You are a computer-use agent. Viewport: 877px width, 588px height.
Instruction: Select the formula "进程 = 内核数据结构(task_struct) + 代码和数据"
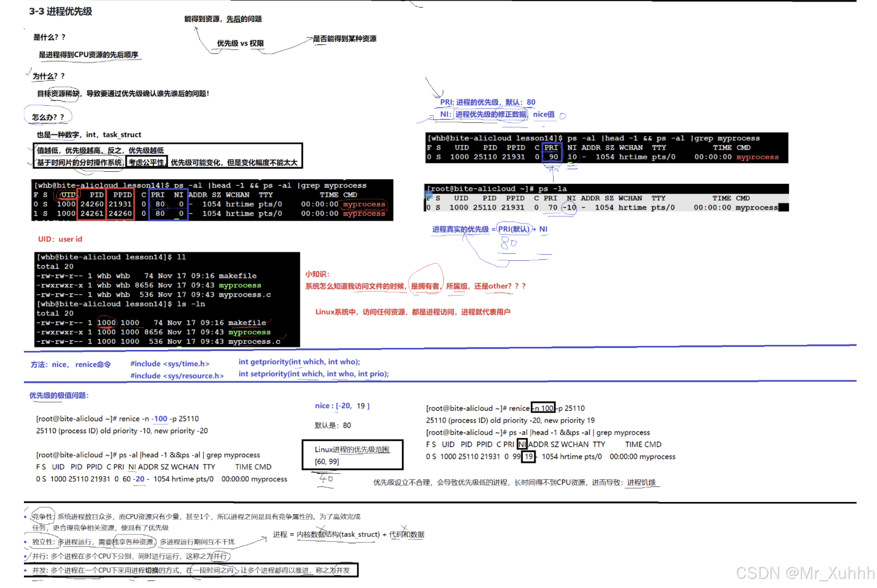pyautogui.click(x=349, y=535)
